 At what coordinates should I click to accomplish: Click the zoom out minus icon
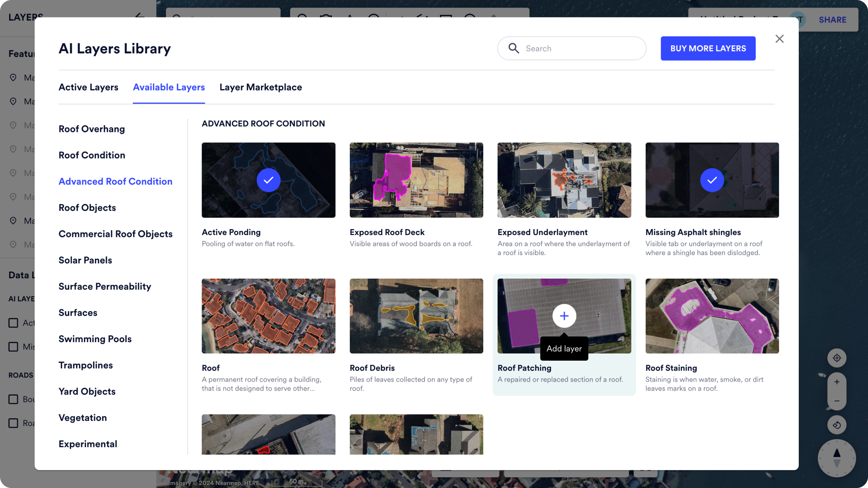[x=837, y=401]
